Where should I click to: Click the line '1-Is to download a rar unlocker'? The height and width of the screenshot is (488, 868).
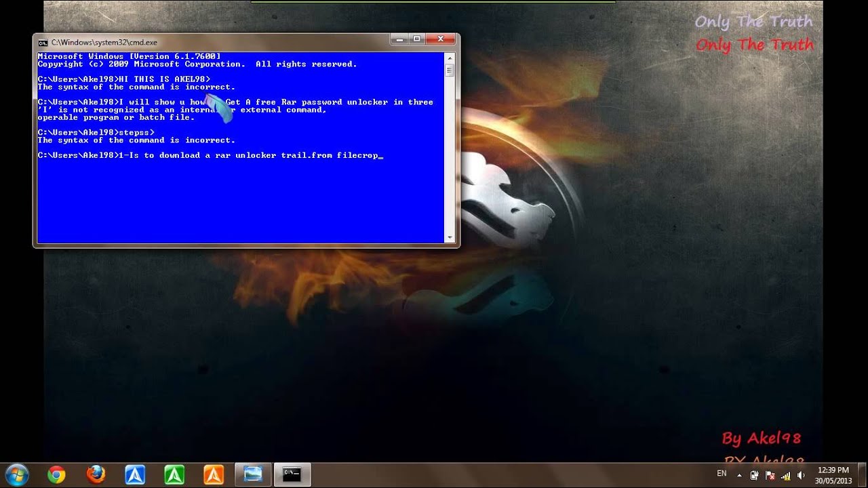click(210, 155)
